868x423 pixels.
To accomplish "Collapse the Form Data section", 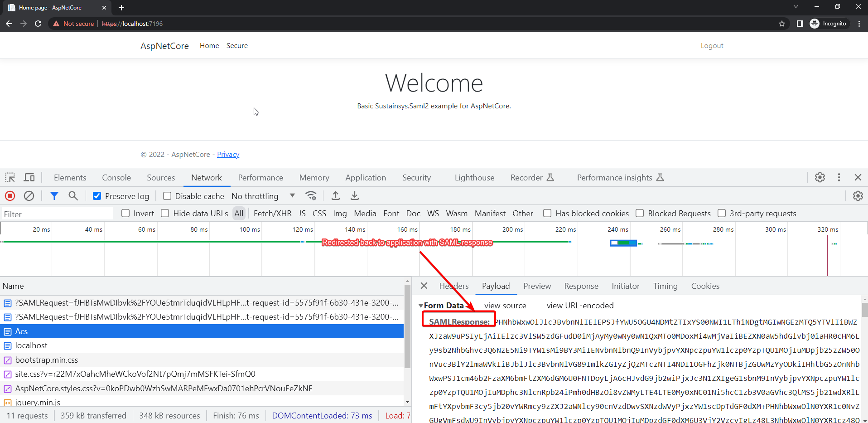I will 421,306.
